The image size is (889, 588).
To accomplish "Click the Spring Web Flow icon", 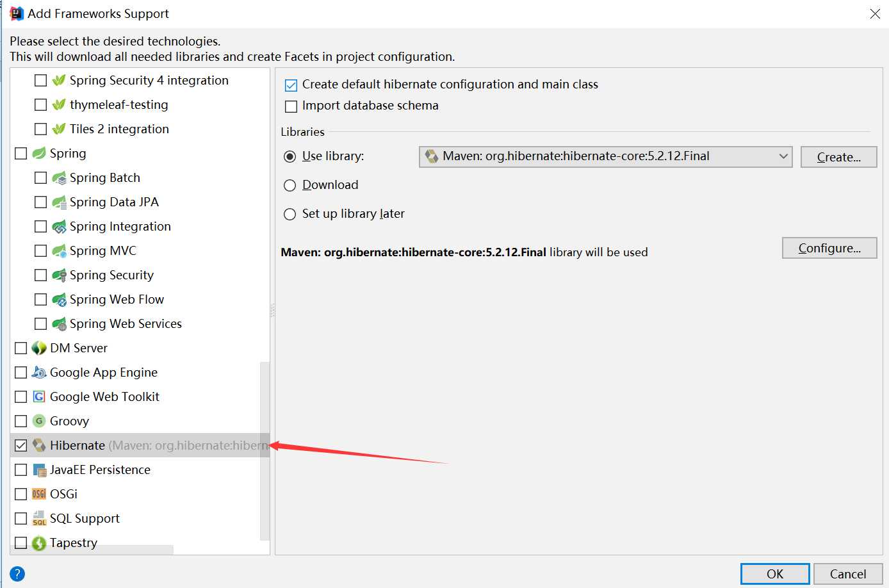I will pyautogui.click(x=59, y=300).
